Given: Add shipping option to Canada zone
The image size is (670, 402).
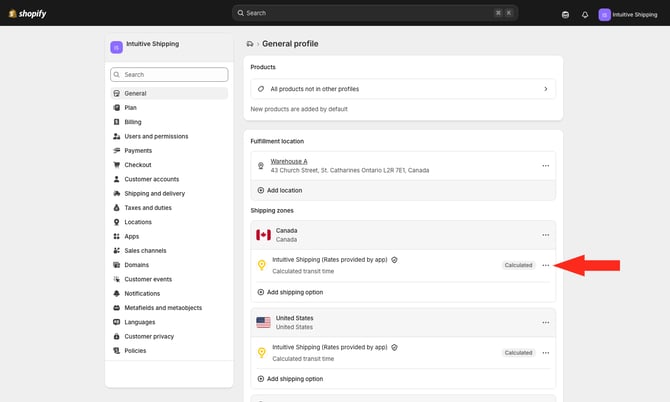Looking at the screenshot, I should pos(290,292).
